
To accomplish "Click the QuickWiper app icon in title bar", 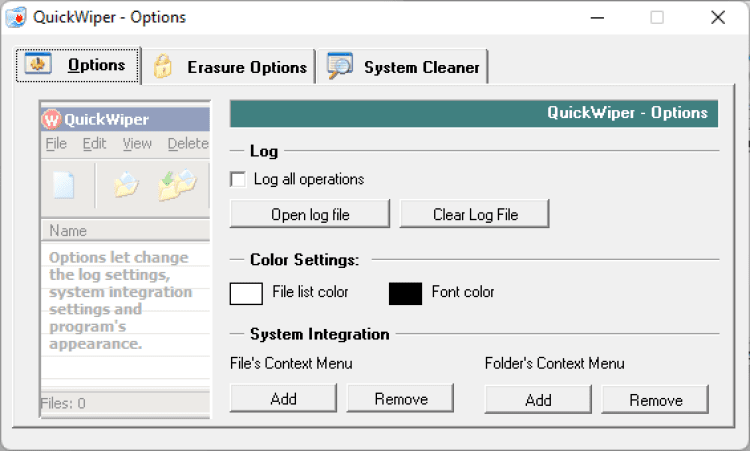I will [16, 17].
